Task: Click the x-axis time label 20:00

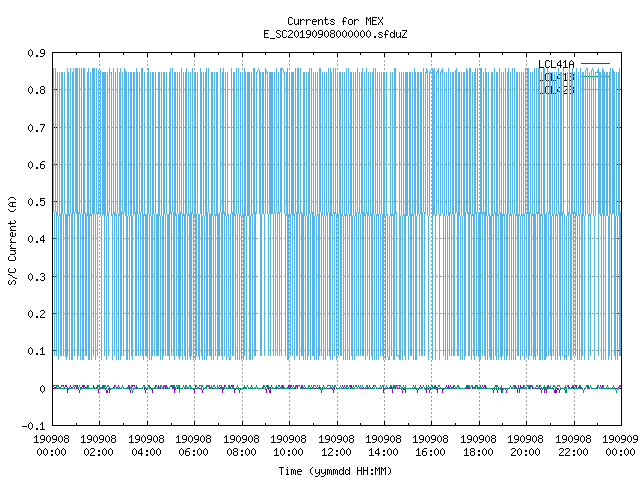Action: [525, 452]
